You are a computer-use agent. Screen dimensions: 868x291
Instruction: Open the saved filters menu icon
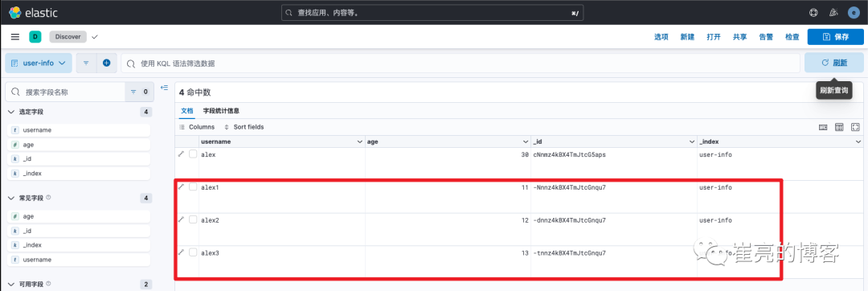(x=86, y=63)
